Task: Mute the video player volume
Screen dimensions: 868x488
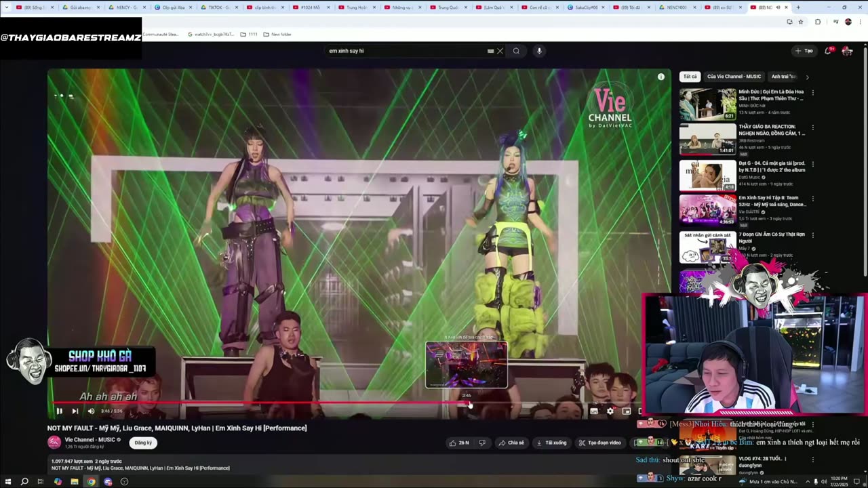Action: click(91, 411)
